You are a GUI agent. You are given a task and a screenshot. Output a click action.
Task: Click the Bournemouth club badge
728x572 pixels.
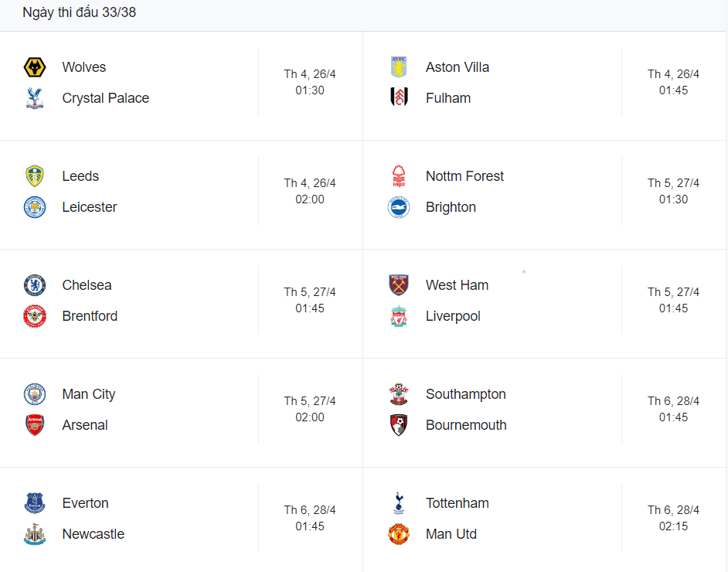[x=399, y=425]
